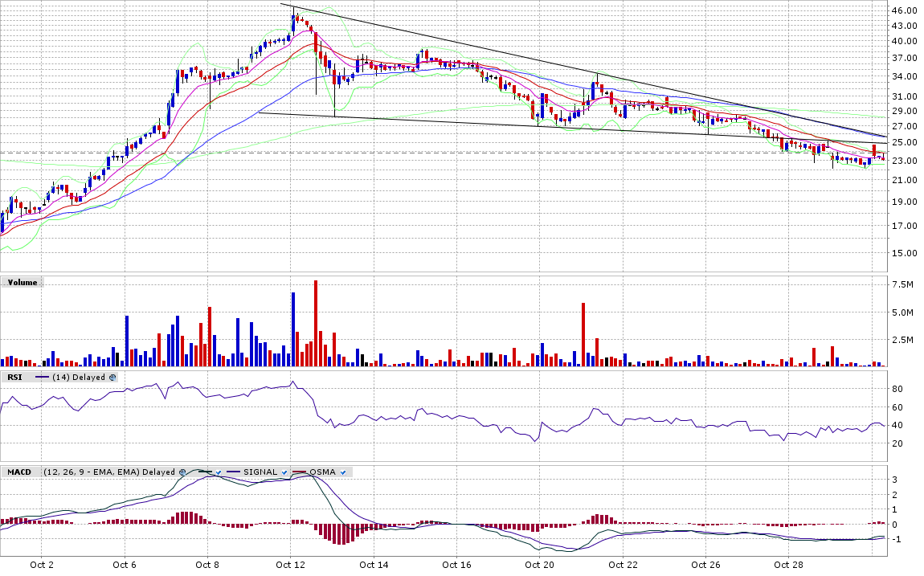Image resolution: width=924 pixels, height=576 pixels.
Task: Select the Volume panel label
Action: coord(22,282)
